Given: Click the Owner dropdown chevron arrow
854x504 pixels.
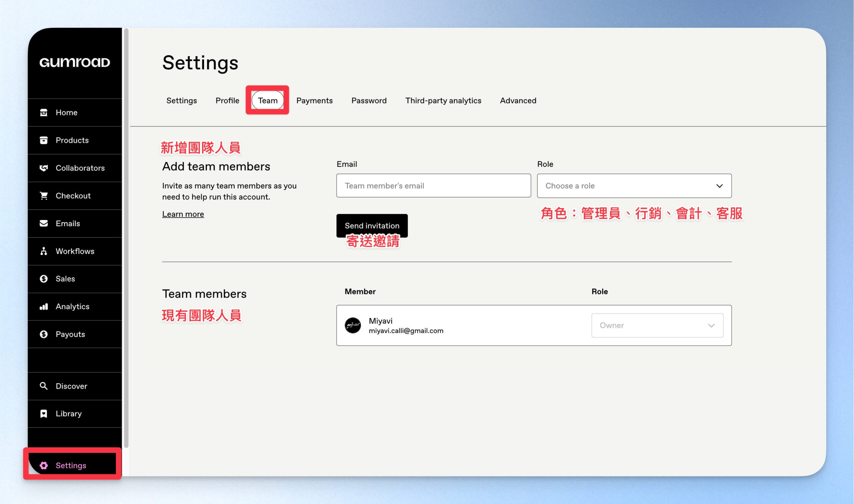Looking at the screenshot, I should click(x=711, y=326).
